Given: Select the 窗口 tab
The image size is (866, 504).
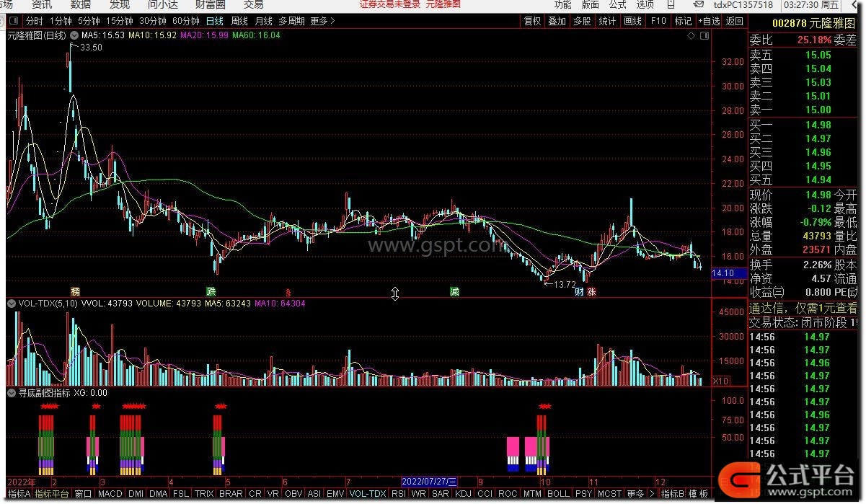Looking at the screenshot, I should (x=83, y=494).
